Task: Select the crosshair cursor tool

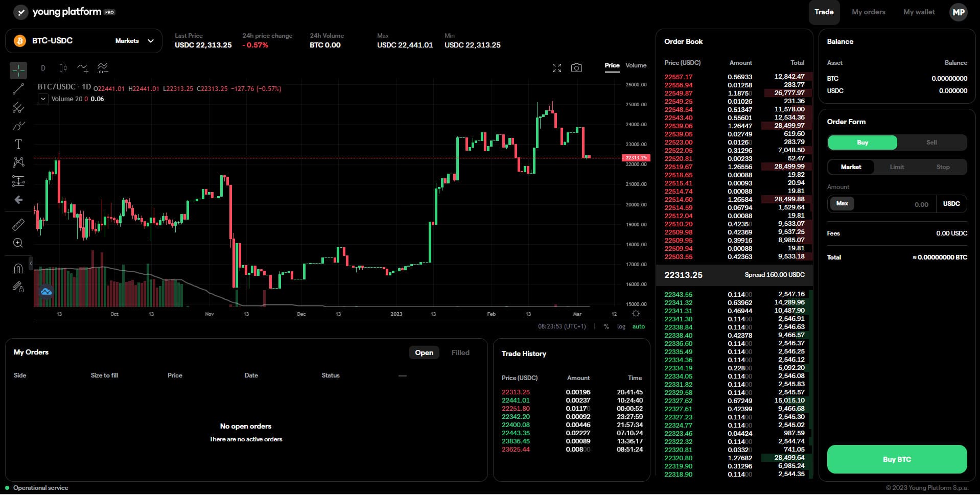Action: [x=18, y=70]
